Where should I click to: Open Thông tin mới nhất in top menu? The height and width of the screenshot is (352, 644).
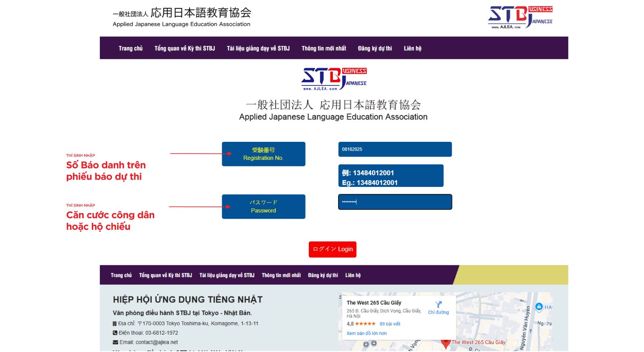tap(324, 48)
